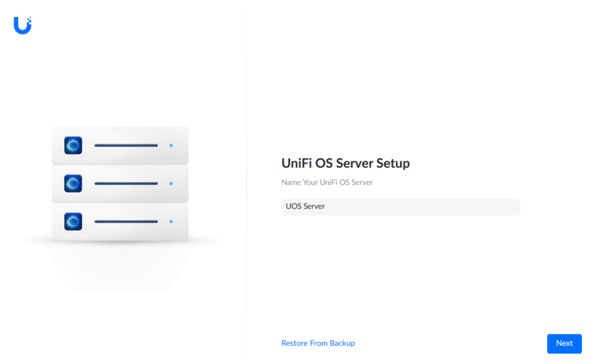Click the word 'UniFi' in the setup heading
The image size is (611, 364).
pos(297,163)
